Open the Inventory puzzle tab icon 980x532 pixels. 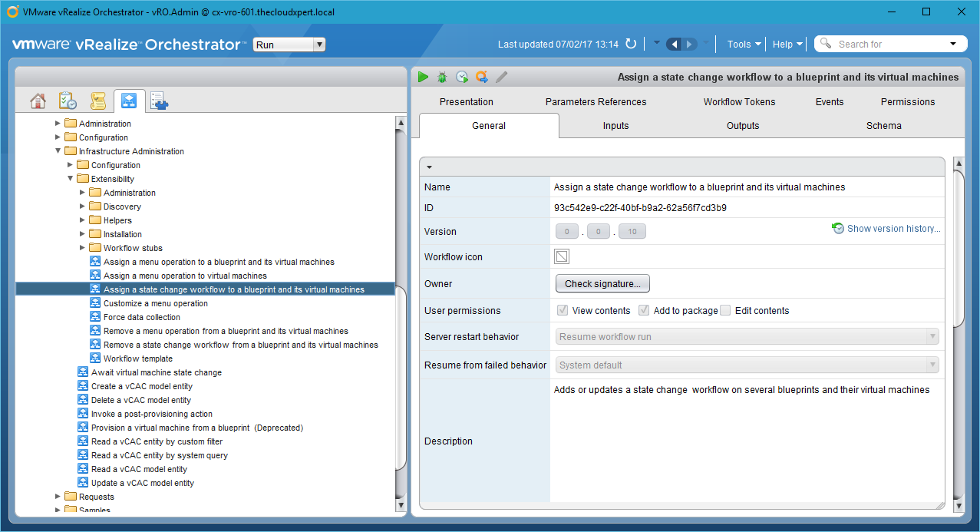click(x=159, y=101)
